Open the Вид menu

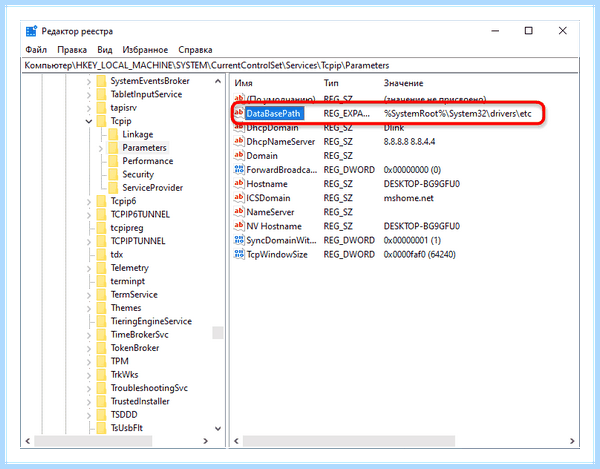coord(104,50)
